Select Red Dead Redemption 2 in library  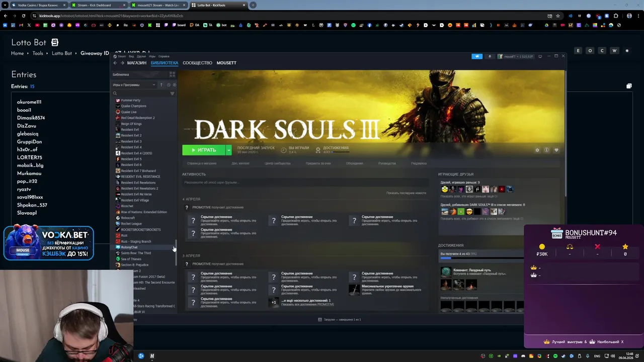pos(137,118)
